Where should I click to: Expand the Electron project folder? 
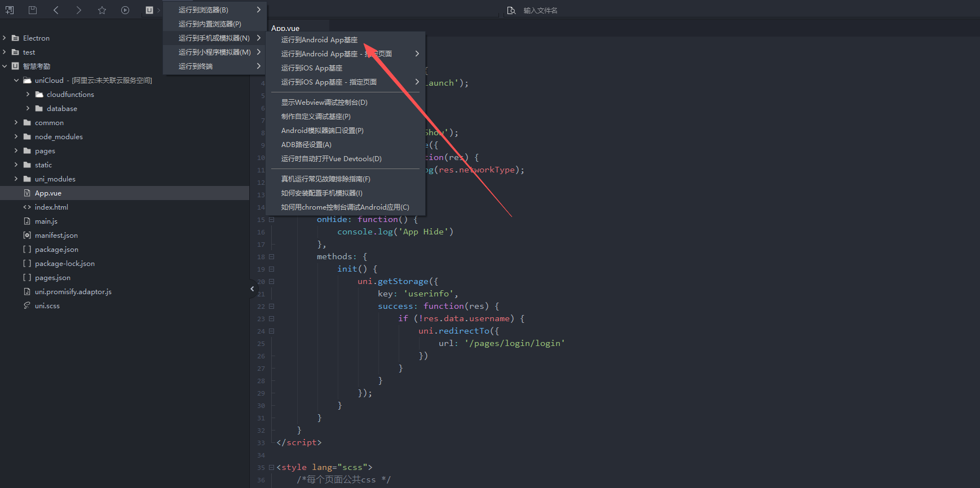[5, 38]
